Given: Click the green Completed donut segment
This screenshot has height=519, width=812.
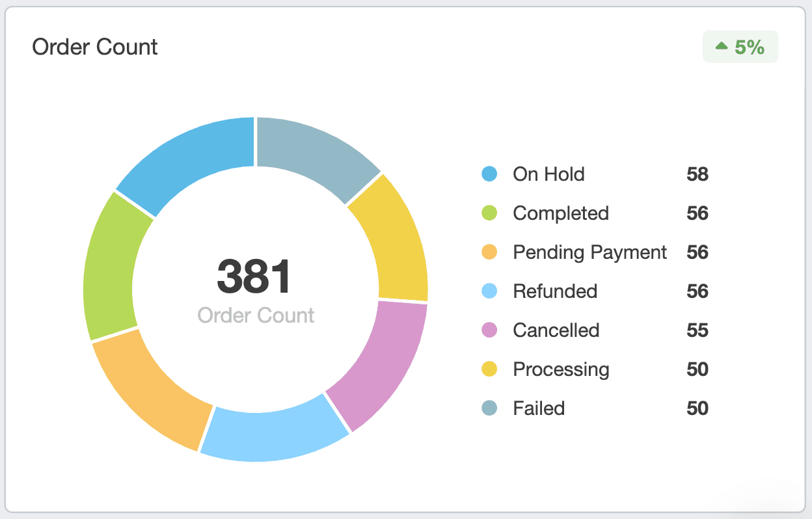Looking at the screenshot, I should (x=111, y=267).
